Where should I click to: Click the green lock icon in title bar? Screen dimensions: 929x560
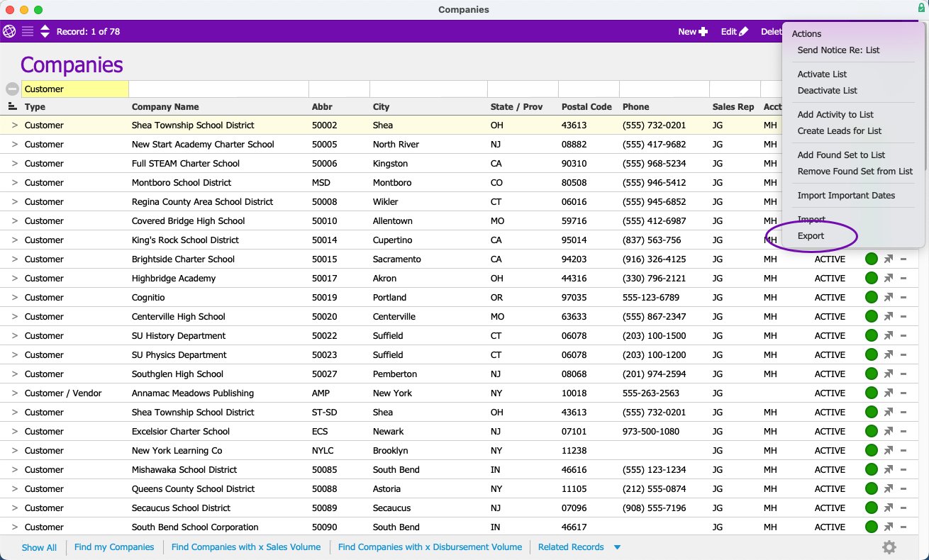pyautogui.click(x=920, y=8)
